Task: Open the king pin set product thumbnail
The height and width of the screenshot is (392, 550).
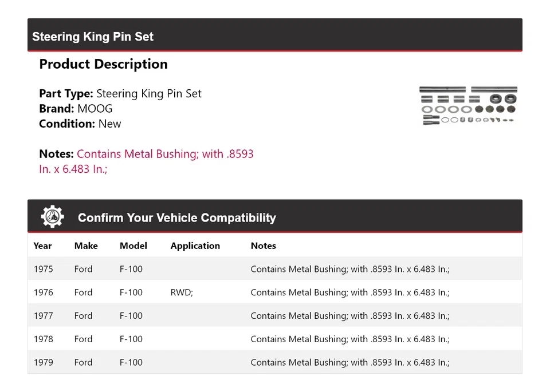Action: (x=468, y=105)
